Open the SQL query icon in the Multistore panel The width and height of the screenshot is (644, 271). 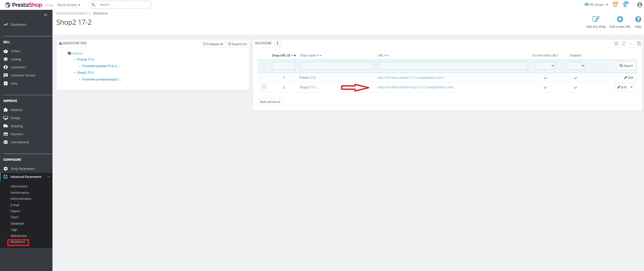[x=631, y=43]
